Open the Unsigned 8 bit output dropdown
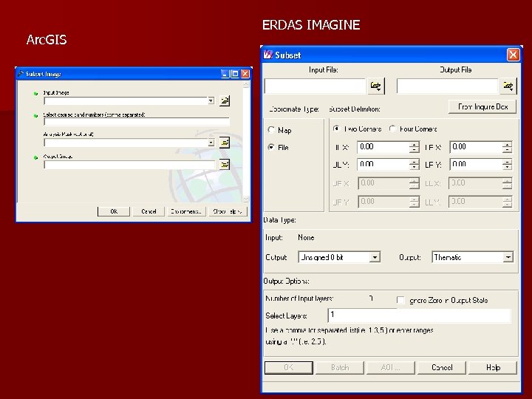 click(x=375, y=258)
